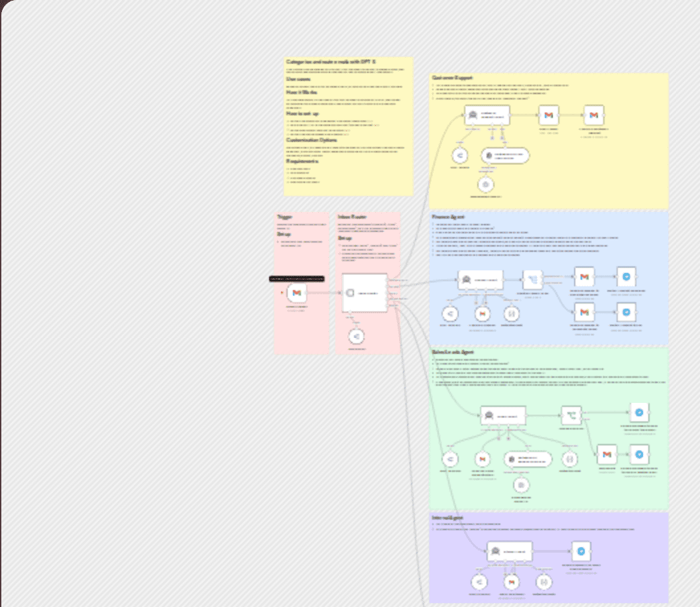The image size is (700, 607).
Task: Select upper-branch Gmail node in Finance Agent
Action: (585, 277)
